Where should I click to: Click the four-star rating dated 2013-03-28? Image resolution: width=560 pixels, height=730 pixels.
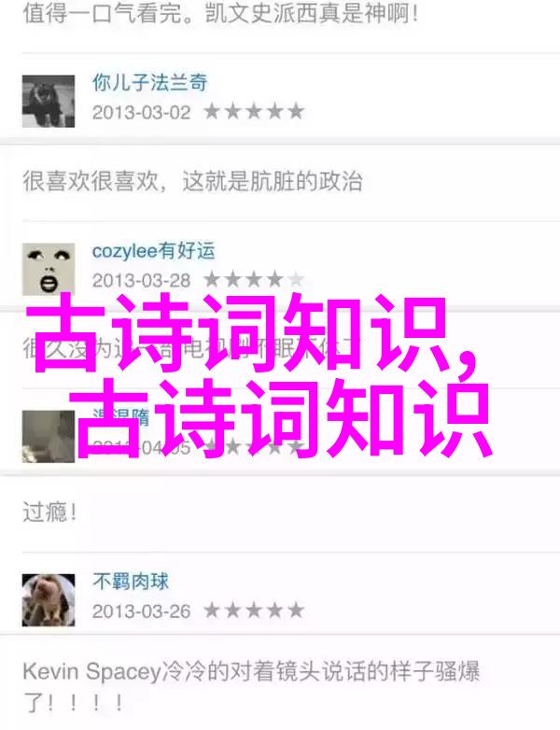(x=254, y=280)
